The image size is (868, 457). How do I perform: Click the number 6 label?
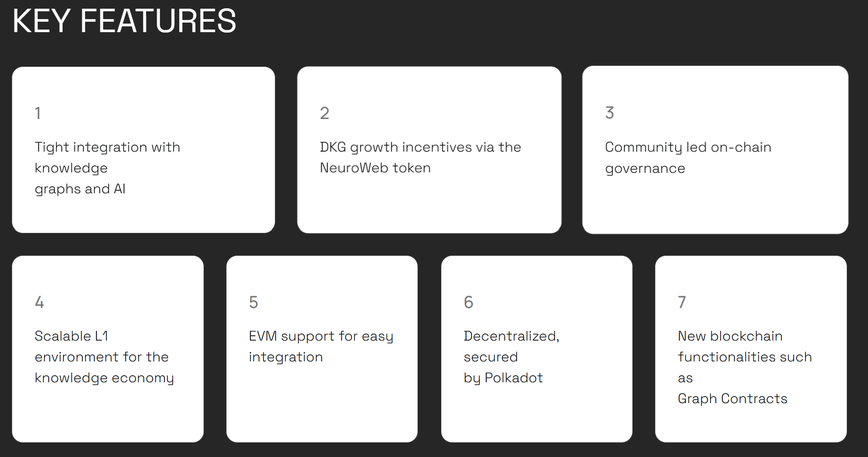pos(468,302)
